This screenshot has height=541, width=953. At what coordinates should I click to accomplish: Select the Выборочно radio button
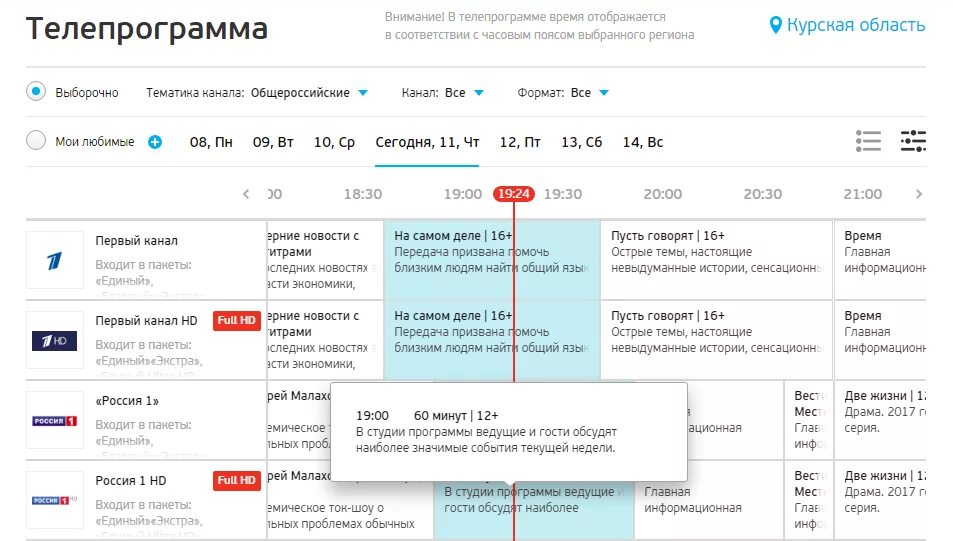click(x=36, y=92)
